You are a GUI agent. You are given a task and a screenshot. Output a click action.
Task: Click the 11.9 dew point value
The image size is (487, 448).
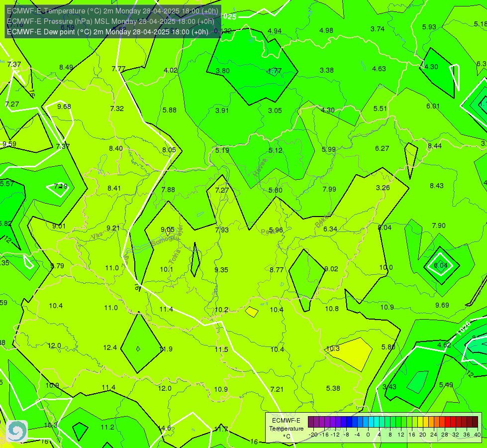tap(166, 349)
